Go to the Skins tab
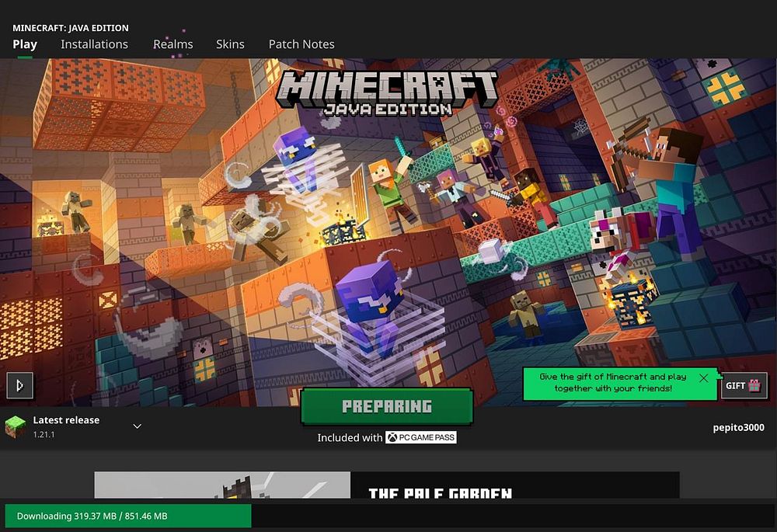The width and height of the screenshot is (777, 532). click(x=230, y=44)
